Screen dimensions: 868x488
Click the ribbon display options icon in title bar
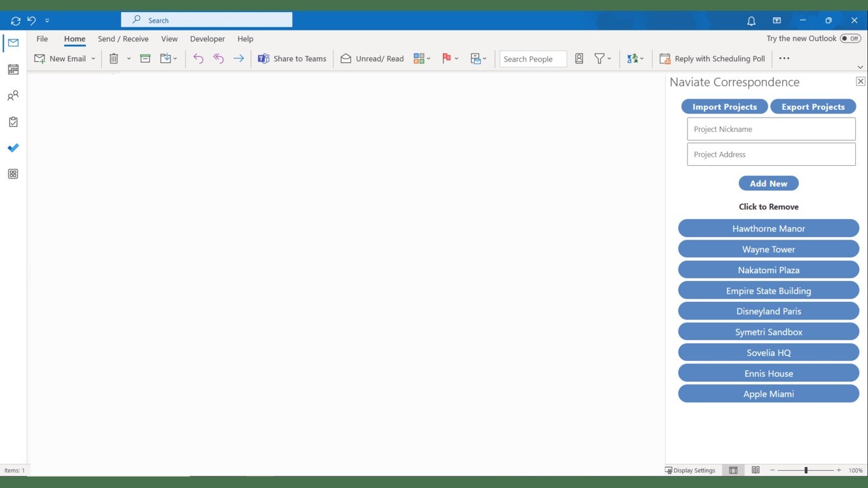point(776,20)
